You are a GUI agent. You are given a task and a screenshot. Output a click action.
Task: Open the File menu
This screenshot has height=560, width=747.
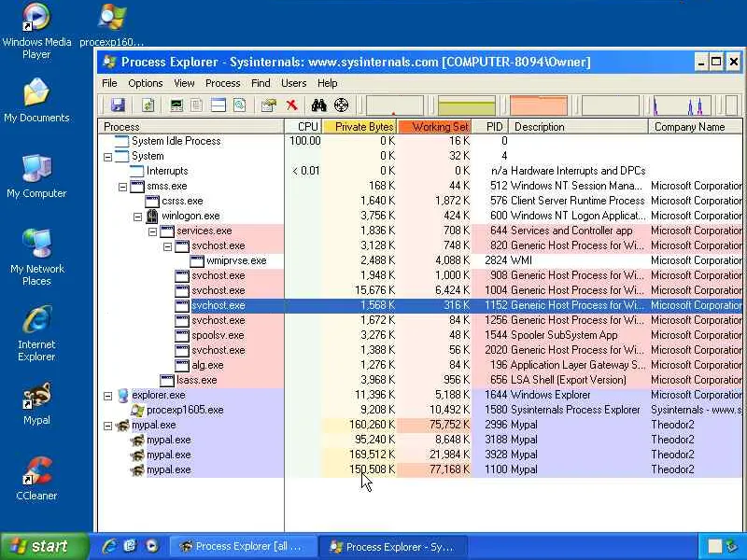[109, 83]
